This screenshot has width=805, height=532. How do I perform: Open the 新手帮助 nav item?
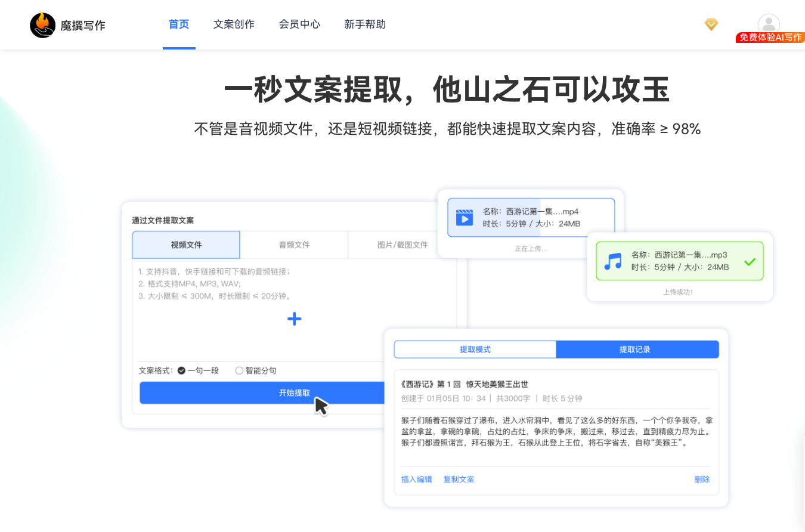(365, 24)
